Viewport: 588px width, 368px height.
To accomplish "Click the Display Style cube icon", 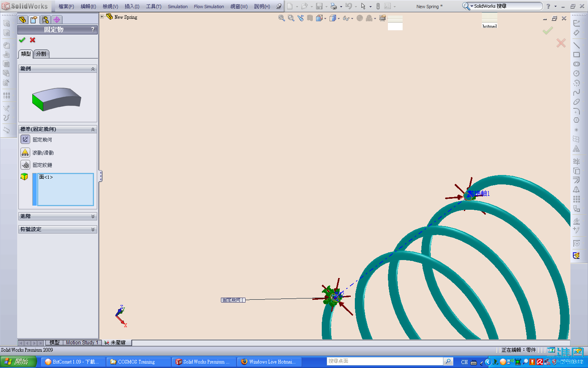I will click(x=333, y=18).
